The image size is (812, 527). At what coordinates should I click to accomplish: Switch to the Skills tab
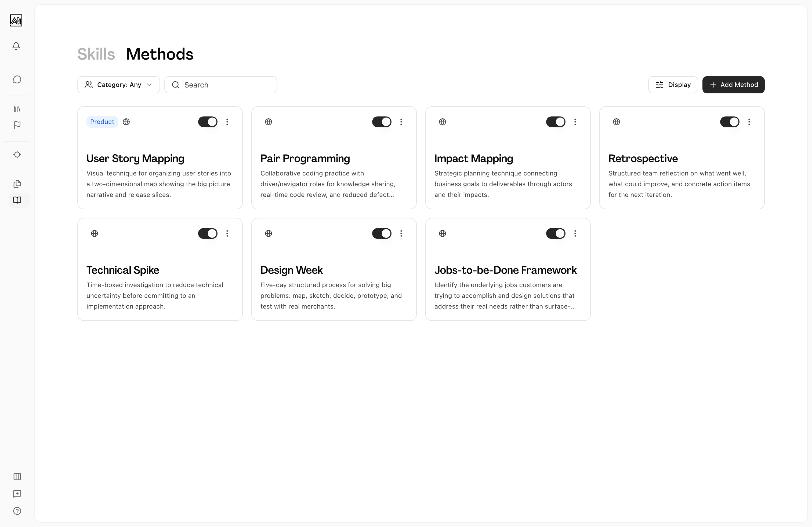[96, 53]
